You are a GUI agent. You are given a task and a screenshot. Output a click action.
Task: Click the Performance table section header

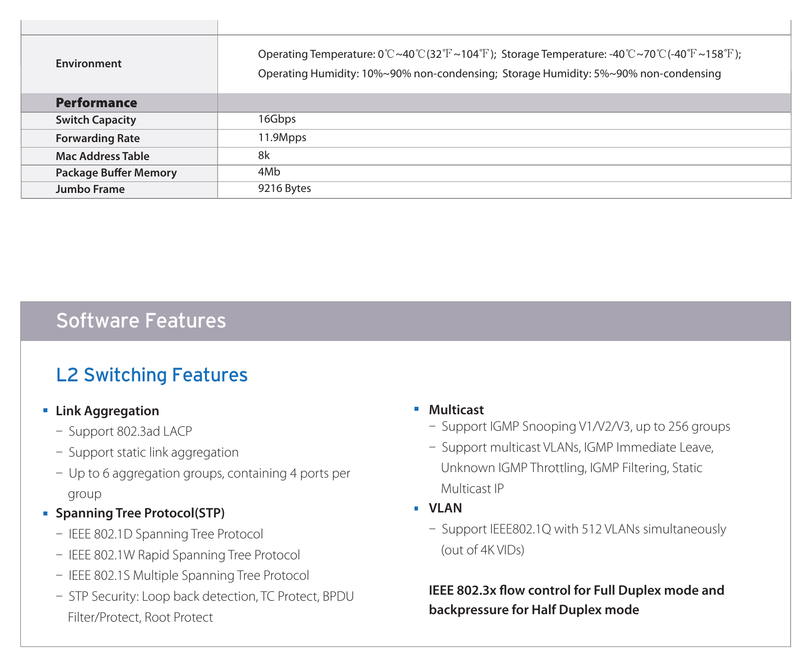(96, 103)
